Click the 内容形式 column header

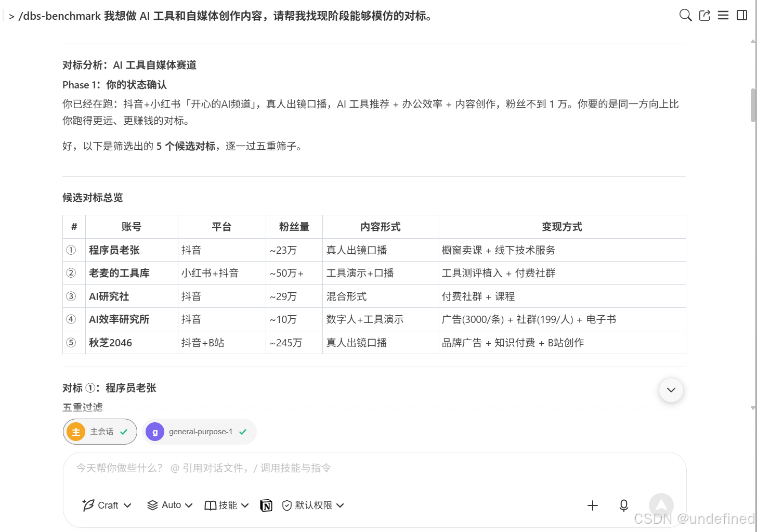pos(380,227)
